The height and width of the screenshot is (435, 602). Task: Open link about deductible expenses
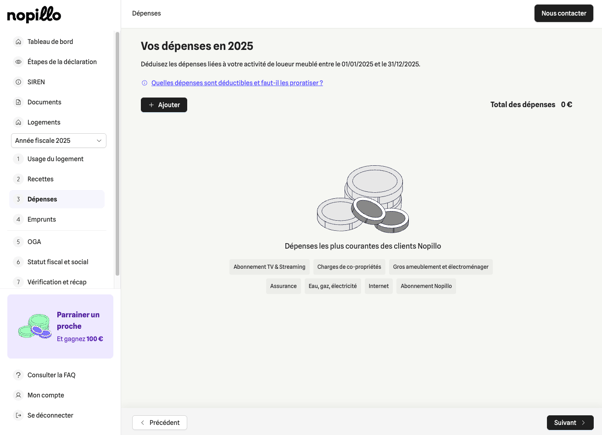click(237, 83)
